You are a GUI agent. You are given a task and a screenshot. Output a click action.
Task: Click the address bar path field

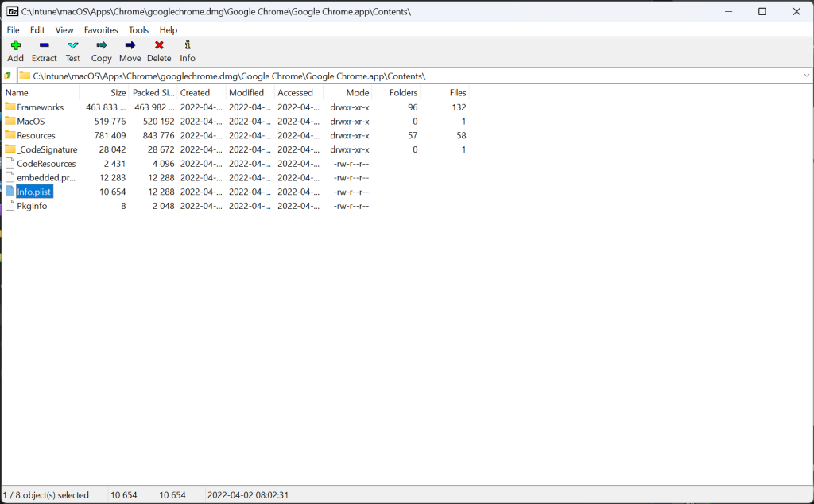click(x=415, y=76)
